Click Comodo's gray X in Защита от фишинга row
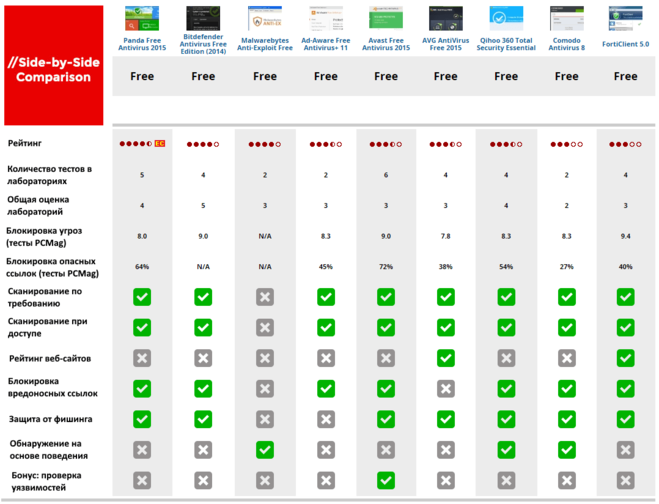This screenshot has width=659, height=504. [566, 419]
